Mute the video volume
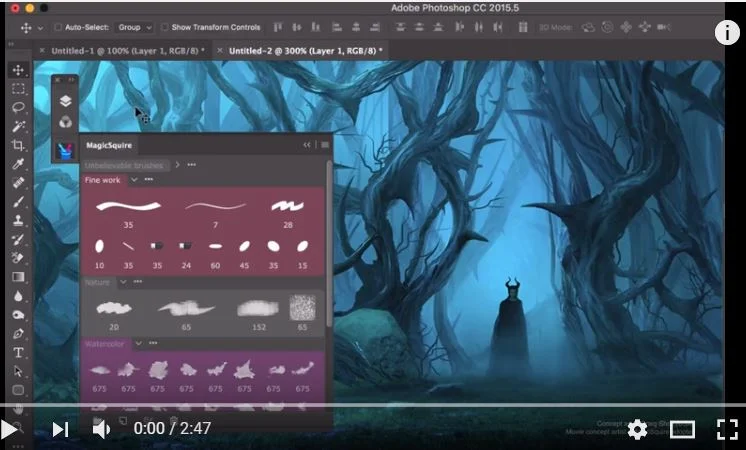The image size is (746, 450). [101, 430]
